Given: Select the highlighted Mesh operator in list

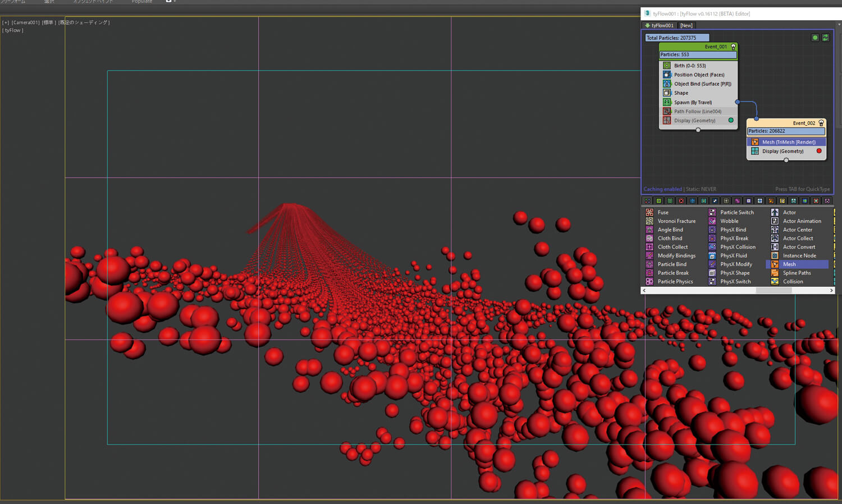Looking at the screenshot, I should [798, 264].
